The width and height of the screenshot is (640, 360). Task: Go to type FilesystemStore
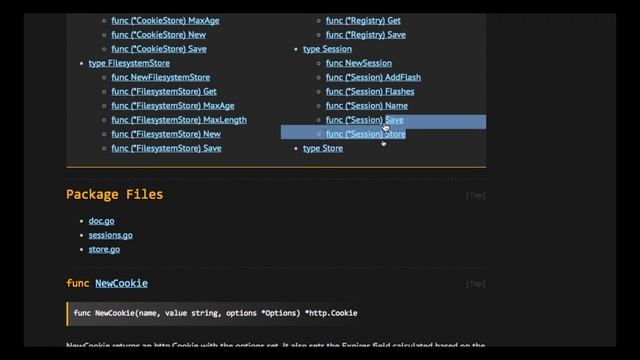[129, 63]
